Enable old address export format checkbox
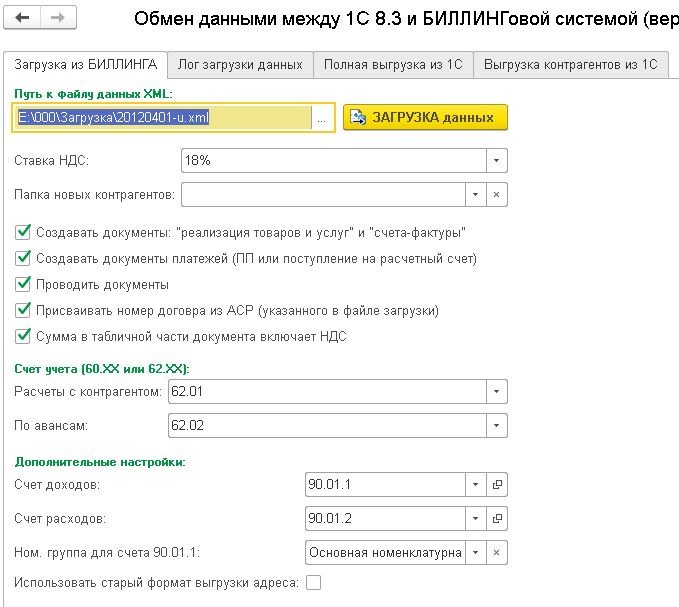 (x=313, y=582)
